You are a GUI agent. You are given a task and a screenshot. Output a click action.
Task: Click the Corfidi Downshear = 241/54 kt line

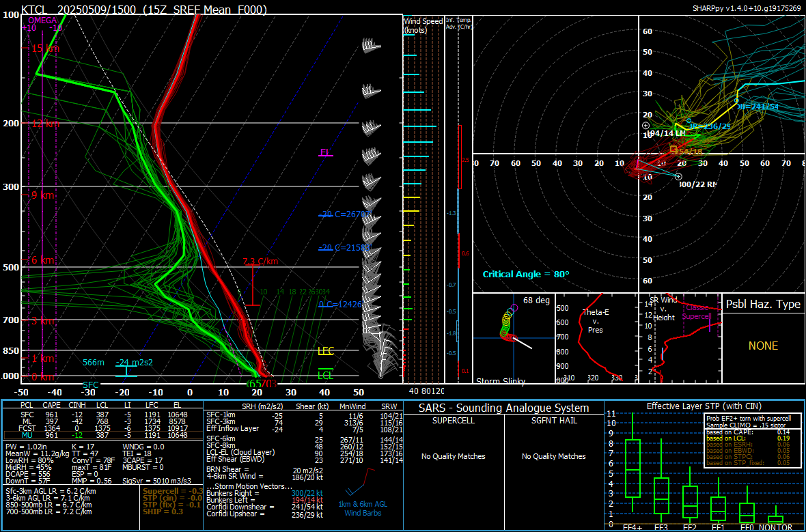click(265, 507)
